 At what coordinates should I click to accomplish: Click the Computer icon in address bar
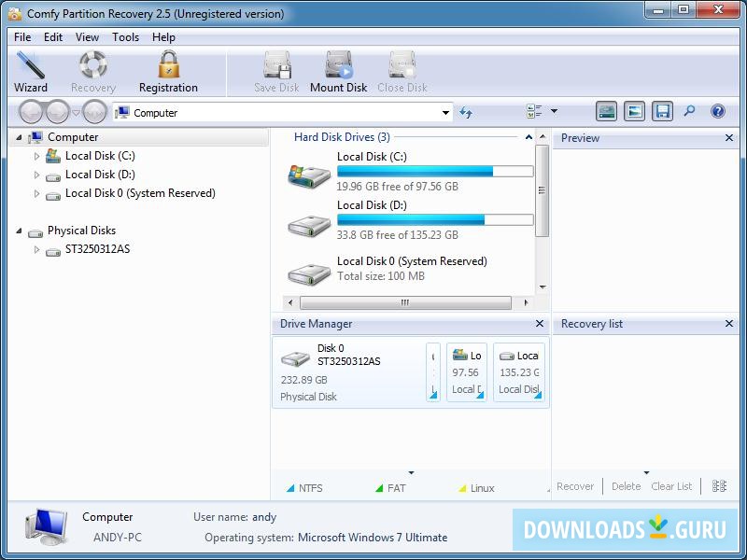tap(122, 112)
